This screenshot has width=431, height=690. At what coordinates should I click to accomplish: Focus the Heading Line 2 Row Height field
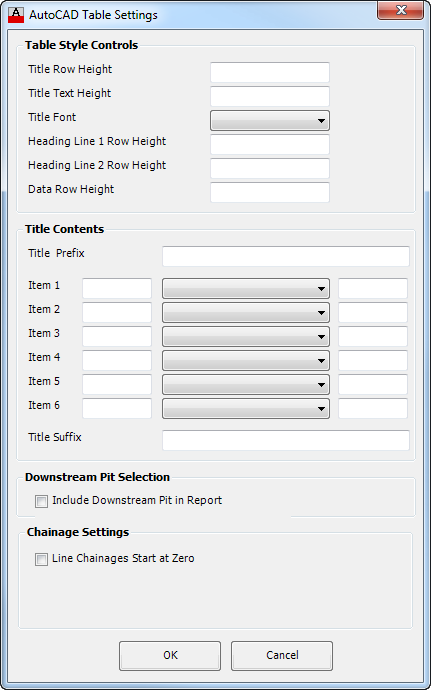270,168
